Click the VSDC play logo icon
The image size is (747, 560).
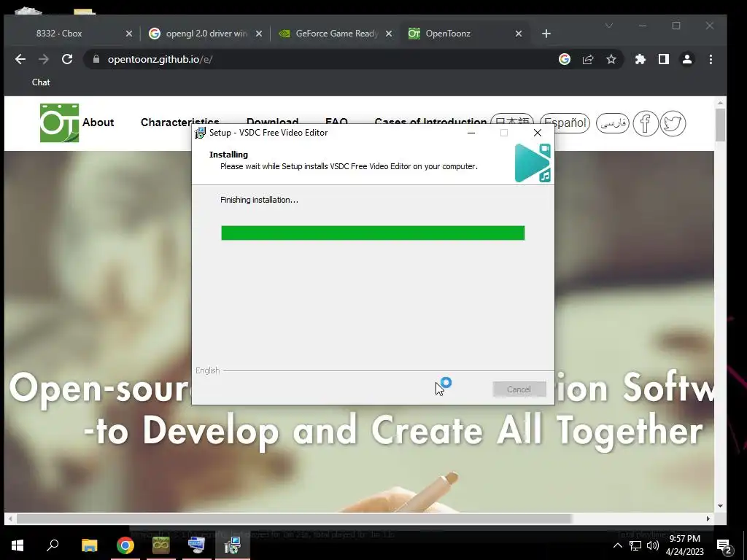click(x=533, y=163)
